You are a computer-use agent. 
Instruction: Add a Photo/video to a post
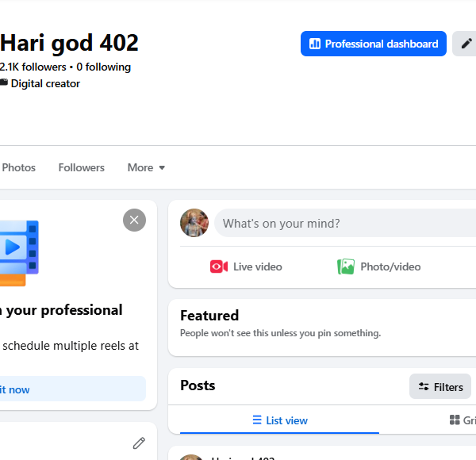pos(379,266)
